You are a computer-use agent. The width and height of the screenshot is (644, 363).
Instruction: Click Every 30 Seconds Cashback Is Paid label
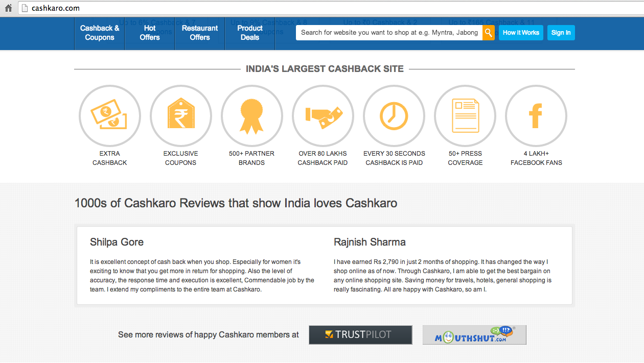(394, 158)
